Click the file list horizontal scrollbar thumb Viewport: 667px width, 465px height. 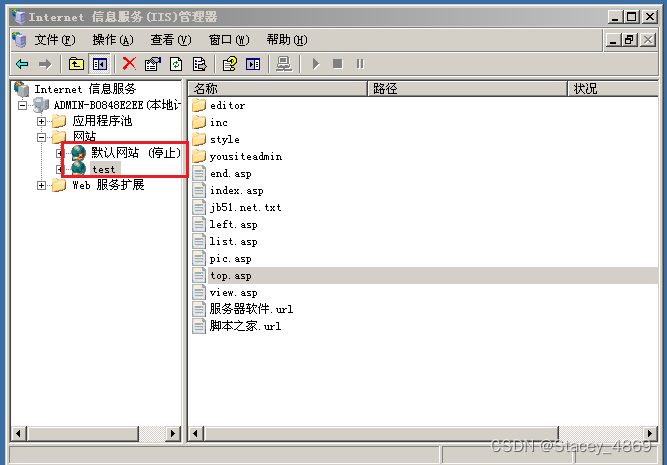[381, 434]
